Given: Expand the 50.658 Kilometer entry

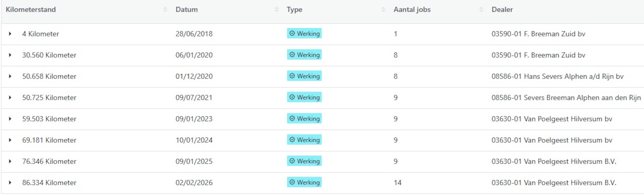Looking at the screenshot, I should (10, 76).
